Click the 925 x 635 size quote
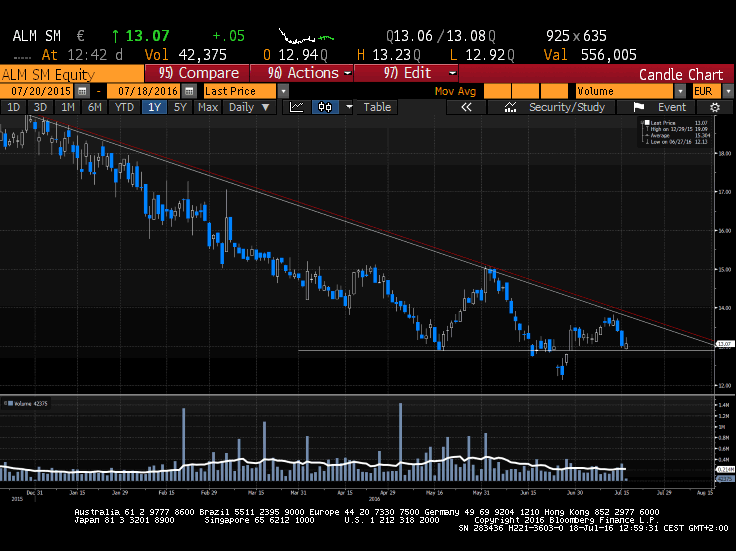Image resolution: width=736 pixels, height=551 pixels. point(576,36)
